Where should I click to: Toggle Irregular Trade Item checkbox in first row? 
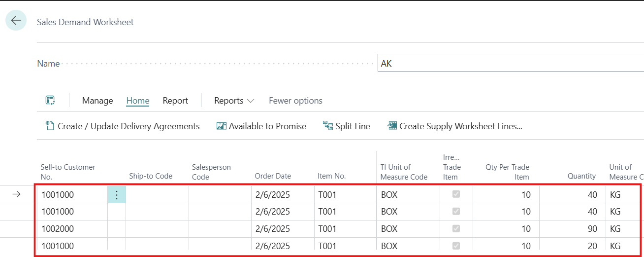tap(456, 195)
